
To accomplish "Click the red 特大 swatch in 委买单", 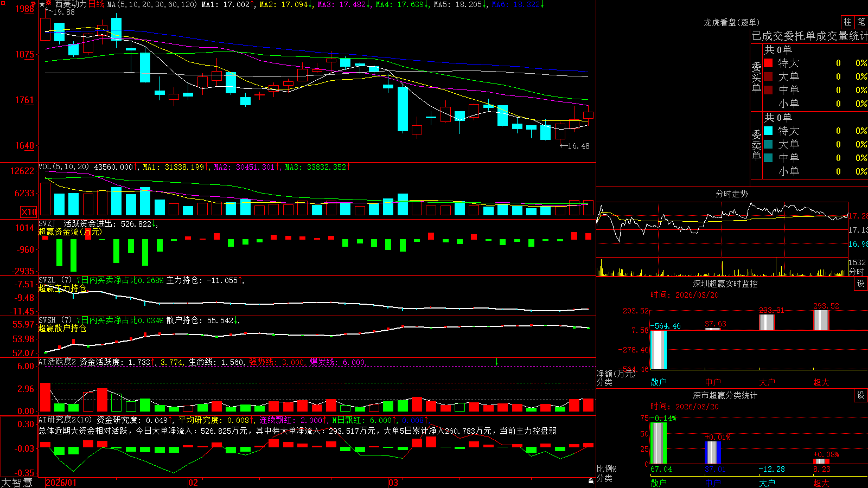I will 768,63.
